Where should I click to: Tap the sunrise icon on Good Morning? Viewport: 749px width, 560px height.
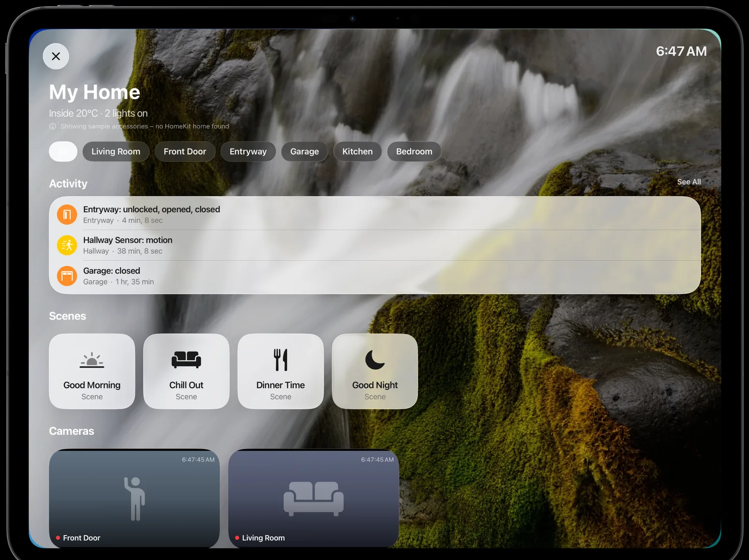click(92, 360)
